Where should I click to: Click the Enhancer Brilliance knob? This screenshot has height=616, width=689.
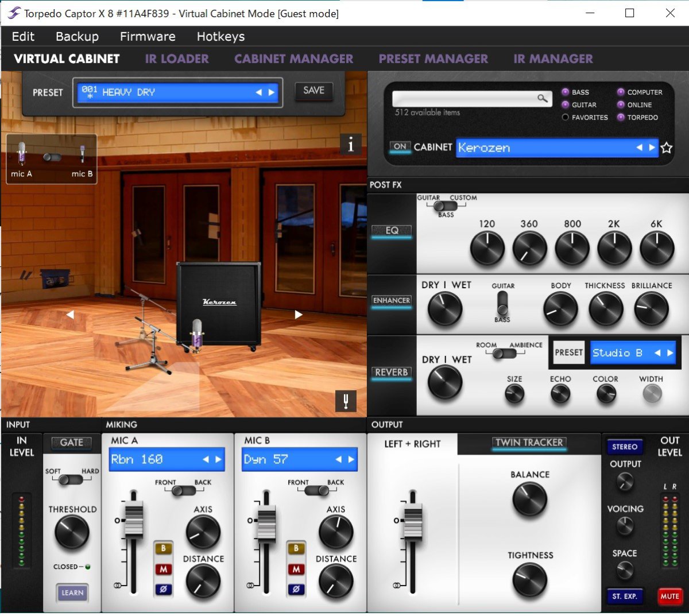pyautogui.click(x=651, y=309)
